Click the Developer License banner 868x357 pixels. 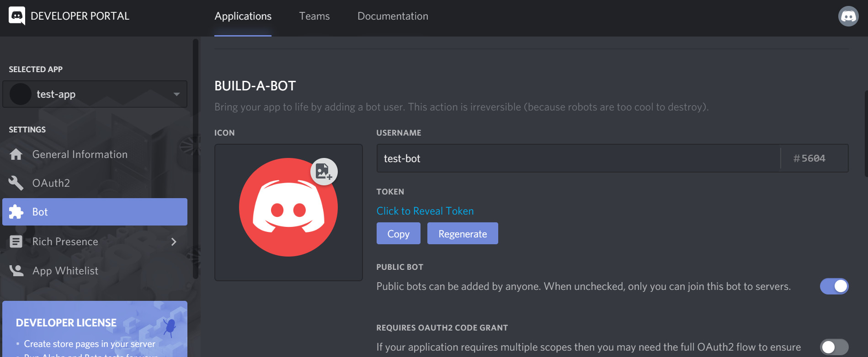[95, 329]
